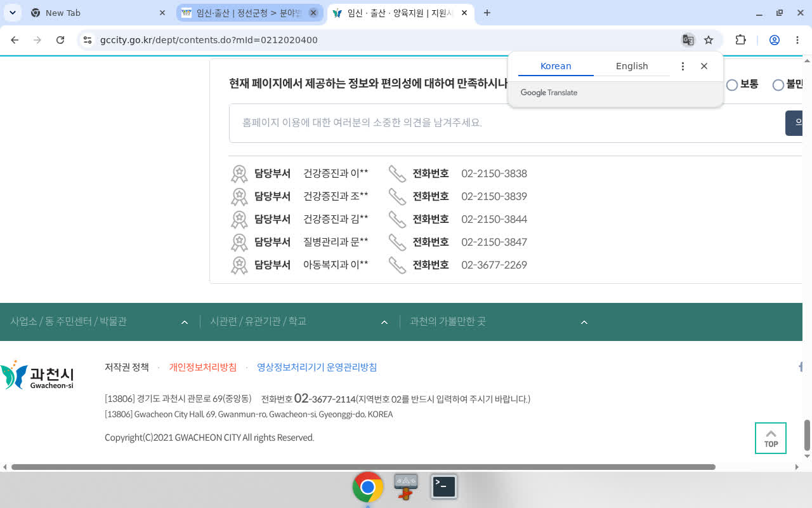Expand 과천의 가볼만한 곳 footer menu
Viewport: 812px width, 508px height.
499,322
